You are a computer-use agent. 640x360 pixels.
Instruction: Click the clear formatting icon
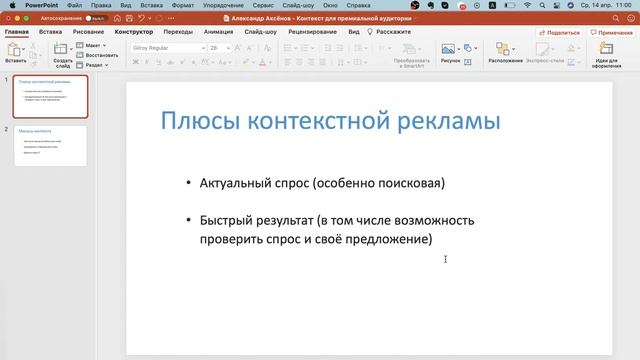(x=267, y=48)
